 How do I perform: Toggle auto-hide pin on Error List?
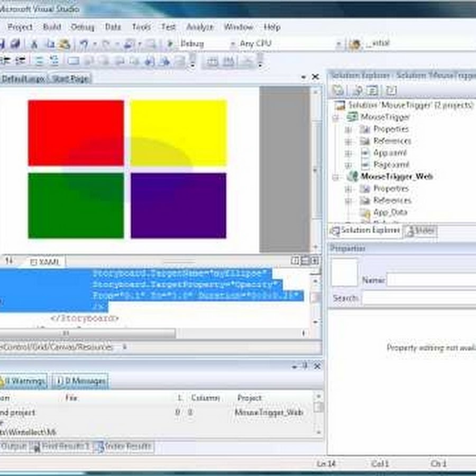pos(305,366)
